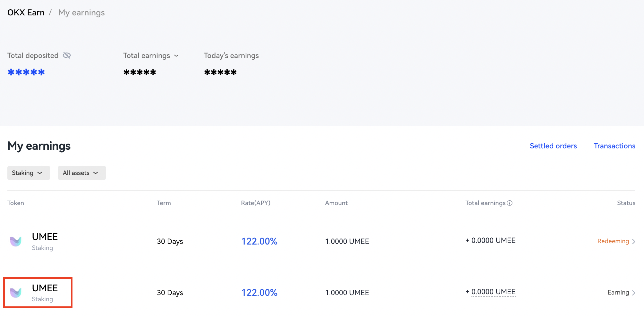Click the Total deposited label
The width and height of the screenshot is (644, 316).
pos(33,55)
